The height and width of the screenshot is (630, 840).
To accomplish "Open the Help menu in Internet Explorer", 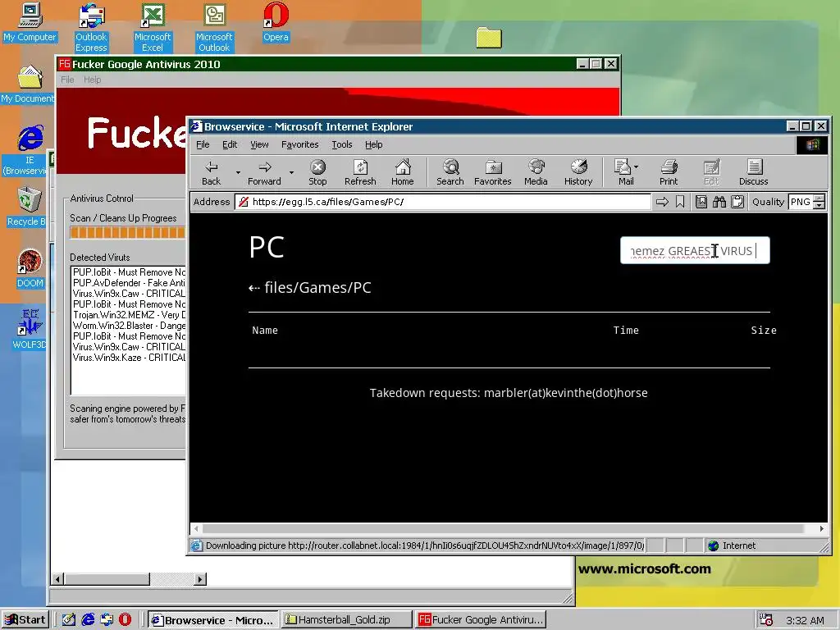I will tap(374, 144).
